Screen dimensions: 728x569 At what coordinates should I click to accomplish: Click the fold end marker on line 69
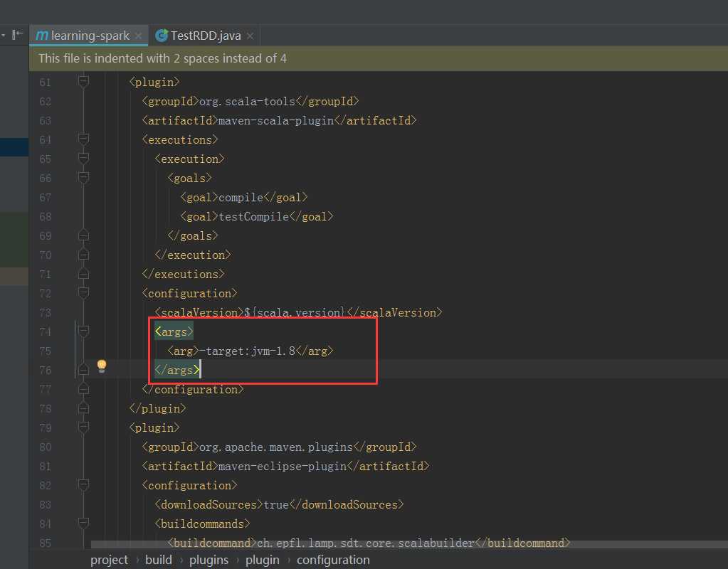pos(83,235)
